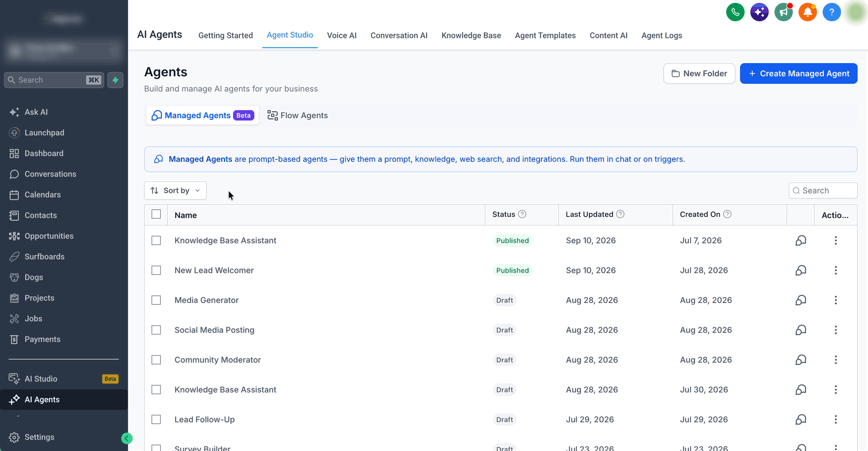
Task: Open three-dot menu for Lead Follow-Up
Action: pyautogui.click(x=836, y=419)
